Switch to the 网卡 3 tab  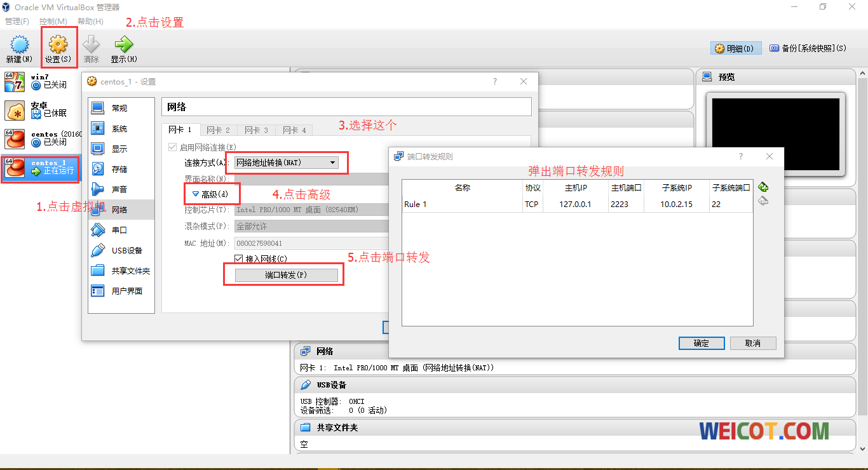coord(256,130)
